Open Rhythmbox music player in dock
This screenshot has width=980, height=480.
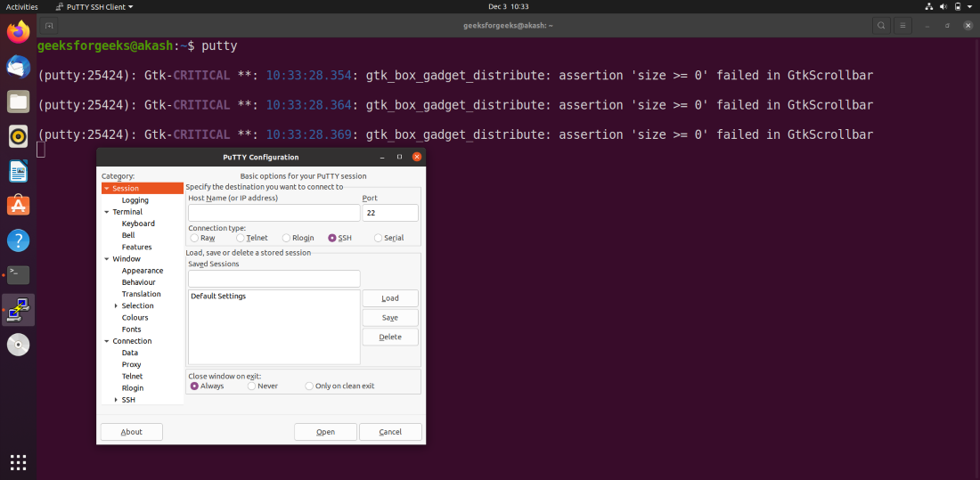pyautogui.click(x=18, y=135)
